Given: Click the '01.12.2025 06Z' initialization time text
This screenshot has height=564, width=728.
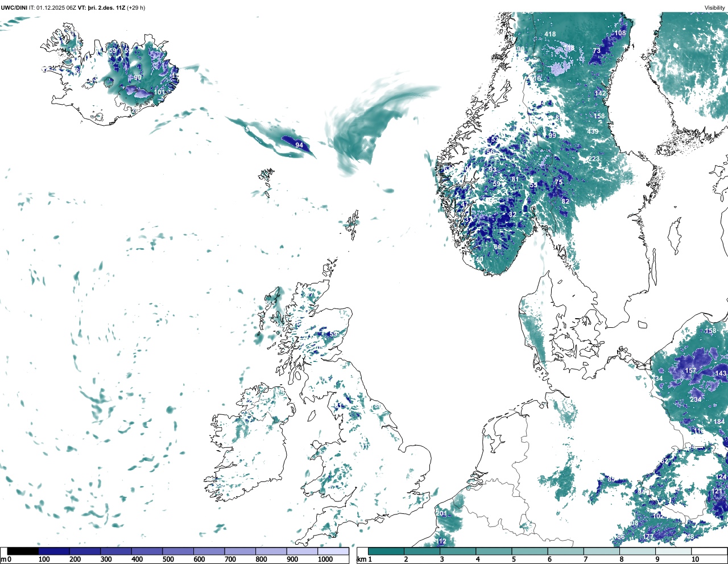Looking at the screenshot, I should click(x=56, y=8).
